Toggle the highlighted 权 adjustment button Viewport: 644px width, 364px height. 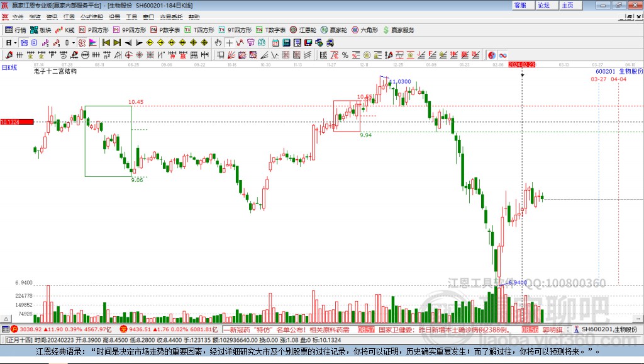[82, 42]
